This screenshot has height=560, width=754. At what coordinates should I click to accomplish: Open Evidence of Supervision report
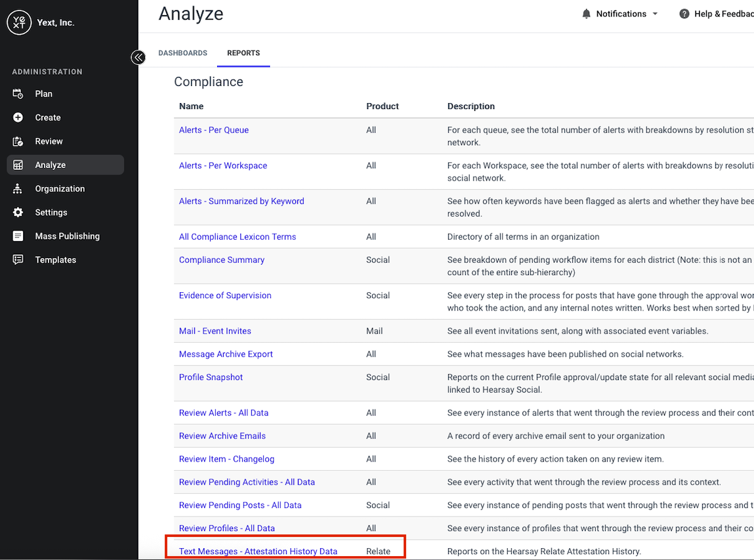[x=225, y=295]
